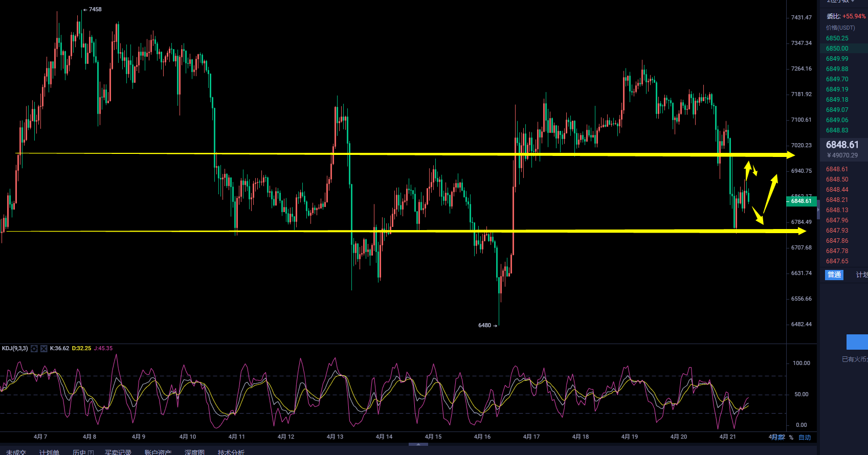The image size is (868, 455).
Task: Select highlighted order price 6850.00
Action: [837, 49]
